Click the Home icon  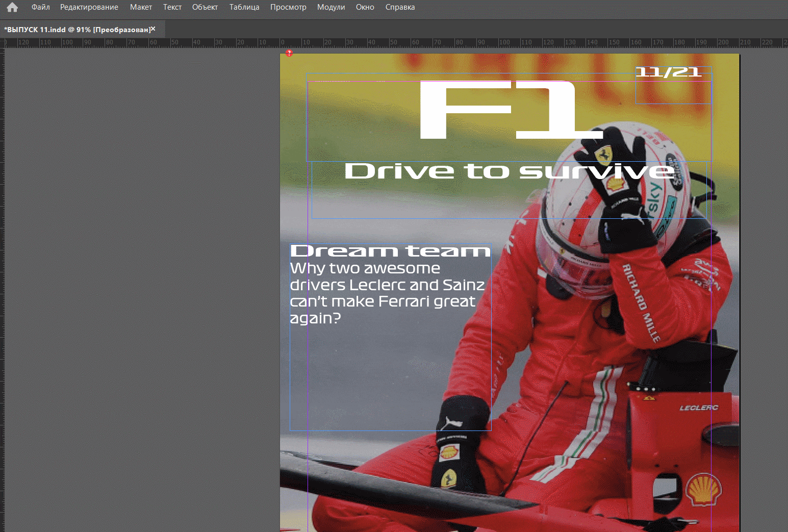12,7
